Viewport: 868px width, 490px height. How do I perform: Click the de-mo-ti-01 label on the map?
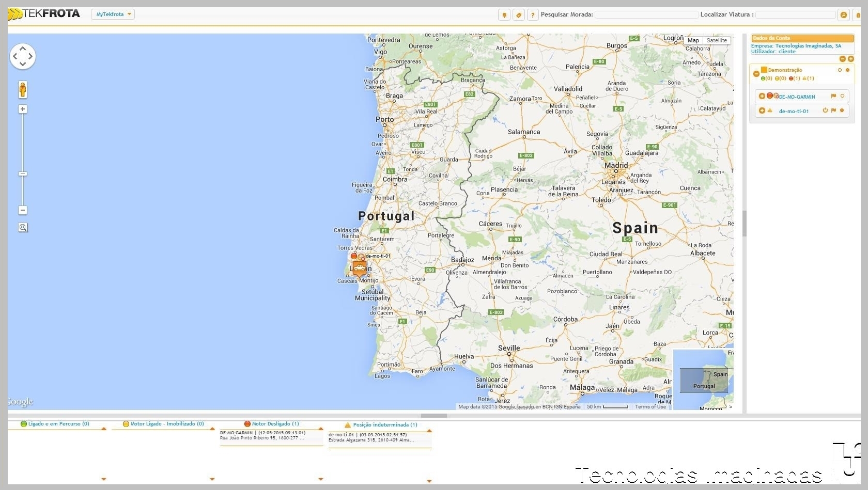tap(378, 256)
